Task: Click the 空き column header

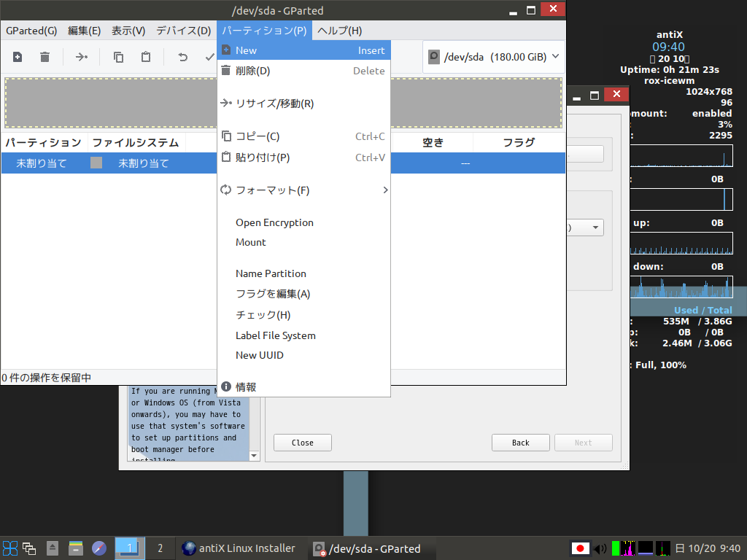Action: [x=433, y=143]
